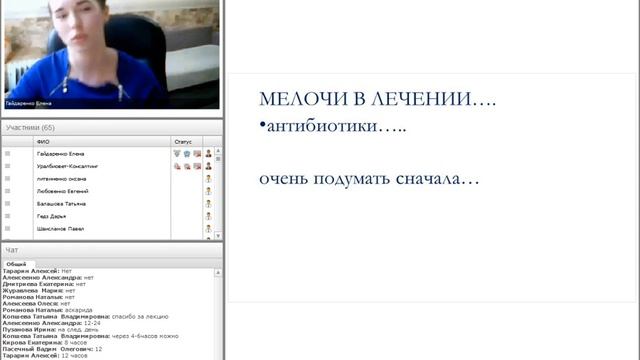
Task: Select participant литвиненко оксана
Action: point(61,179)
